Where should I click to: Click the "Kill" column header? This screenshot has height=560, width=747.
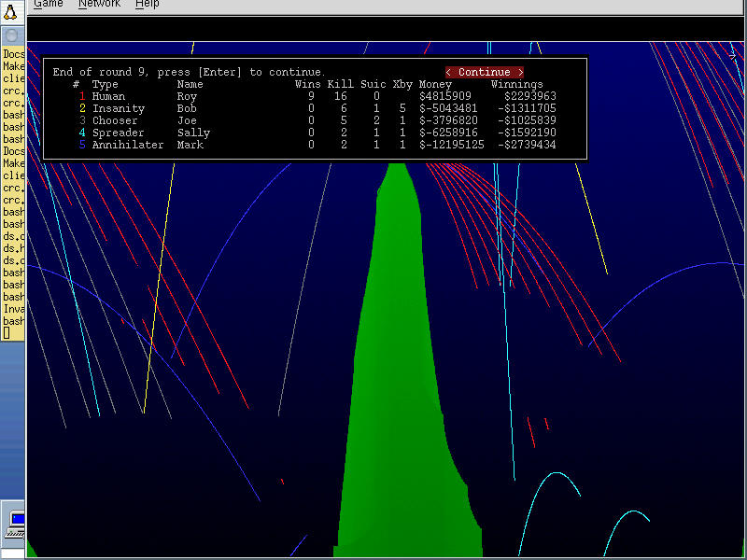tap(341, 84)
